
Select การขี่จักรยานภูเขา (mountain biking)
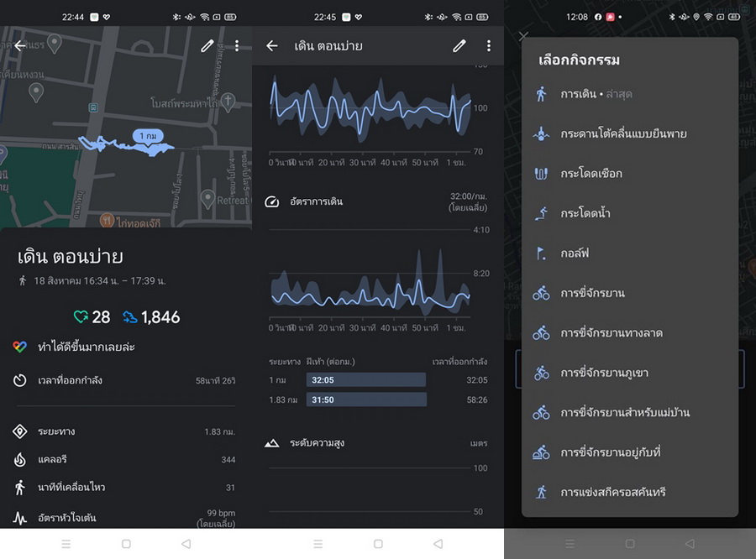click(604, 373)
